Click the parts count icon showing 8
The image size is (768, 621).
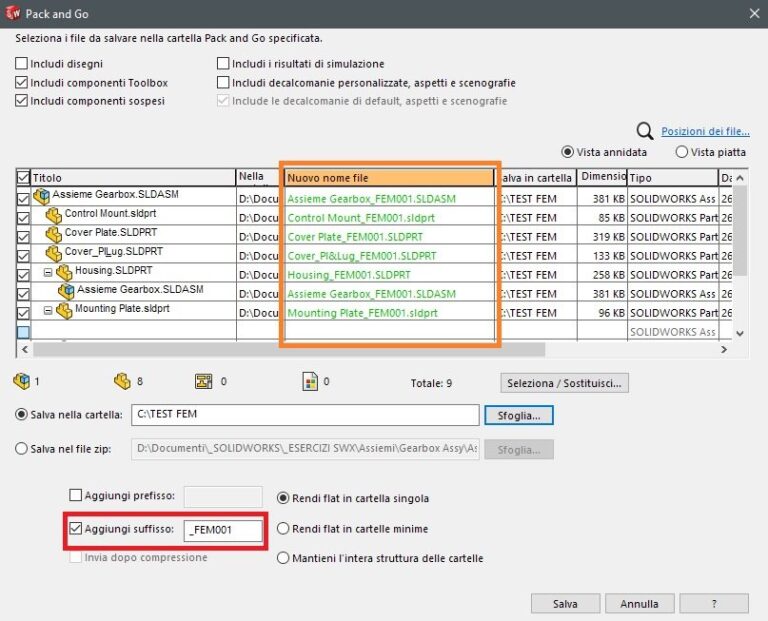(122, 381)
